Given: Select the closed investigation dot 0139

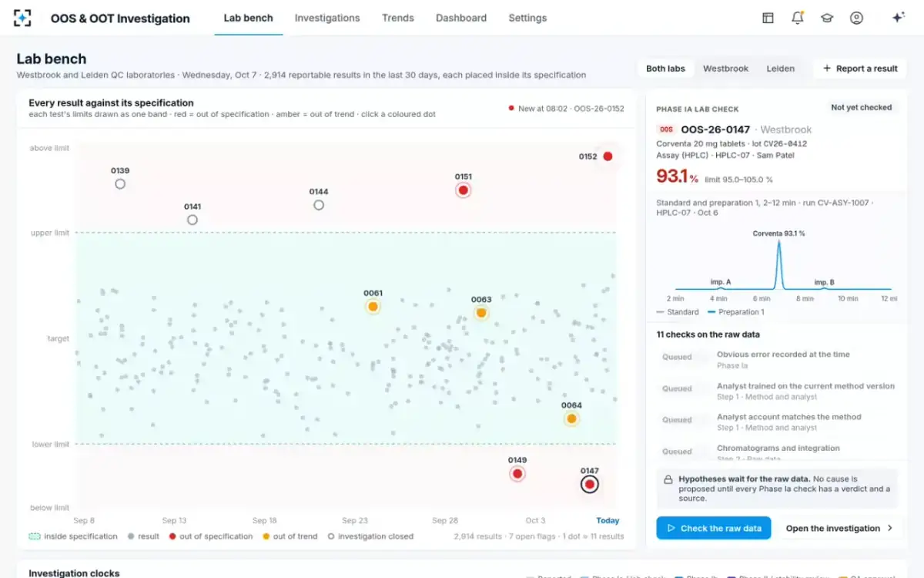Looking at the screenshot, I should 120,184.
